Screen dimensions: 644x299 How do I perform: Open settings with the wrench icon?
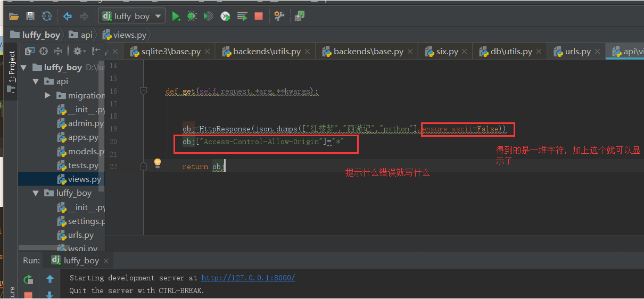click(279, 16)
